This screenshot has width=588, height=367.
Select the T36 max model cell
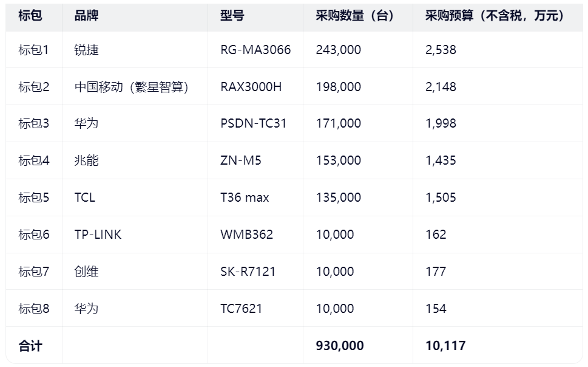pos(245,197)
